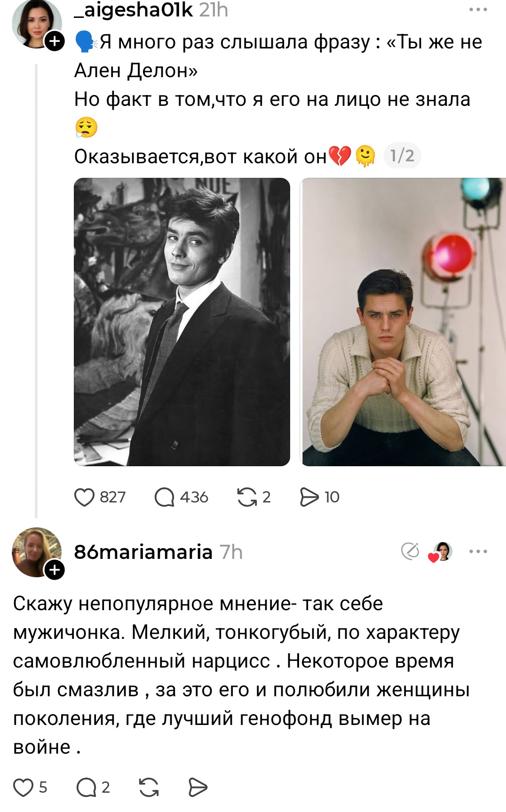
Task: Open the _aigesha01k profile username
Action: tap(134, 10)
